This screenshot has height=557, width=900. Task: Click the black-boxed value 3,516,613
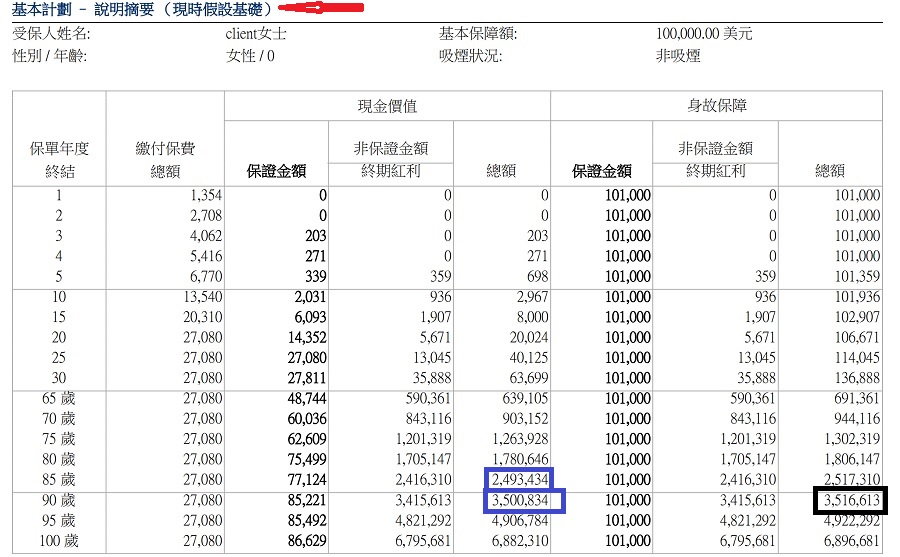coord(846,499)
